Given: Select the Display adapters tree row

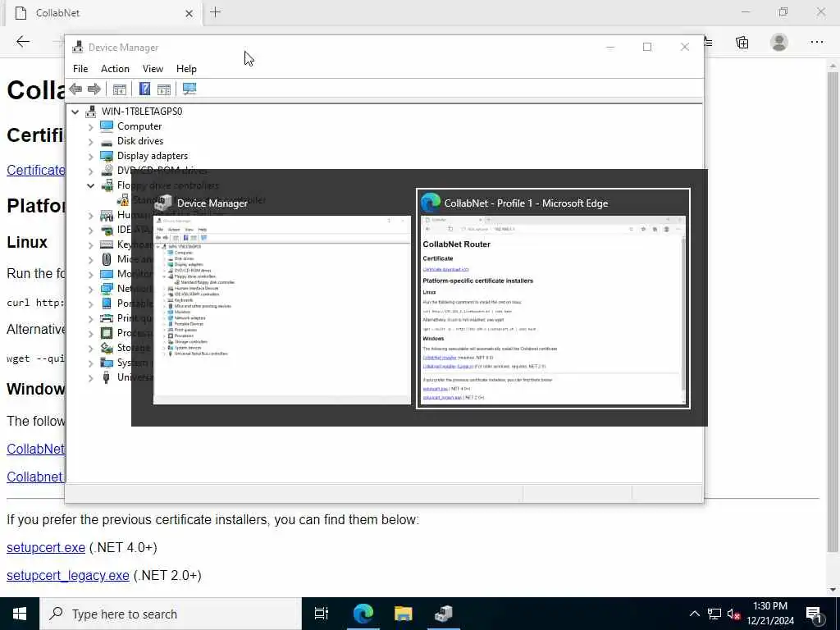Looking at the screenshot, I should click(x=144, y=156).
